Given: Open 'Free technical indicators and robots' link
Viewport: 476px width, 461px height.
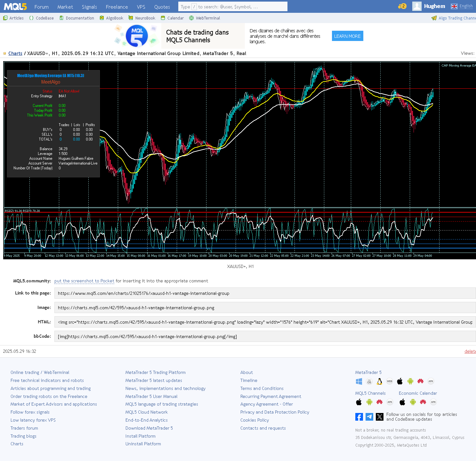Looking at the screenshot, I should 47,380.
